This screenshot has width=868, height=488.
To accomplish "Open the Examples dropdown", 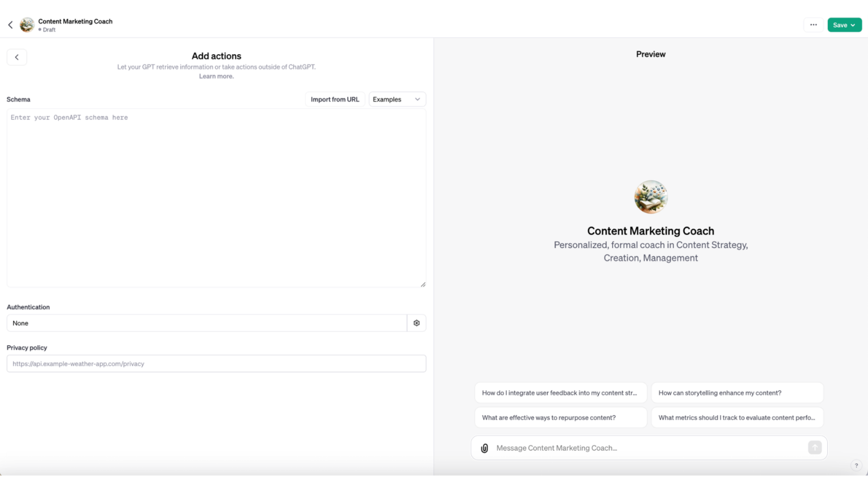I will pyautogui.click(x=397, y=99).
